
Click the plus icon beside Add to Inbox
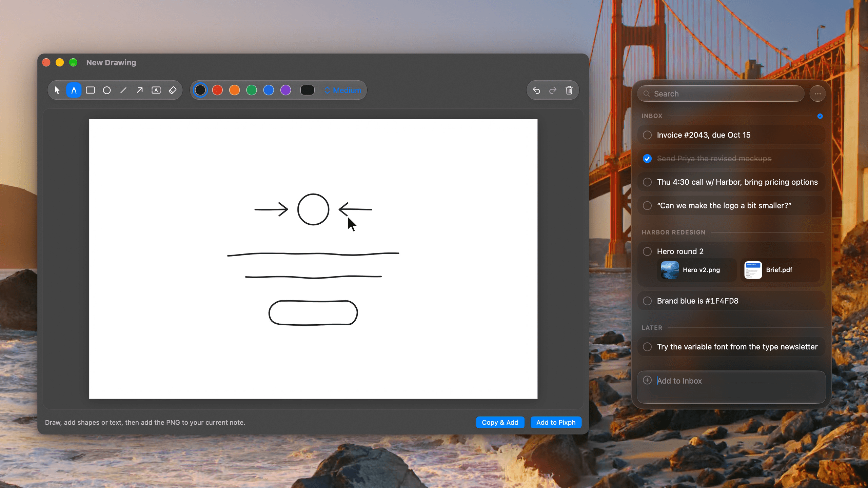click(x=647, y=380)
